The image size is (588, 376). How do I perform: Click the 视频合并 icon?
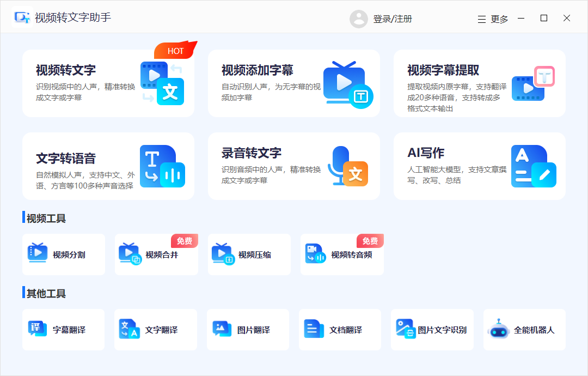(x=130, y=254)
